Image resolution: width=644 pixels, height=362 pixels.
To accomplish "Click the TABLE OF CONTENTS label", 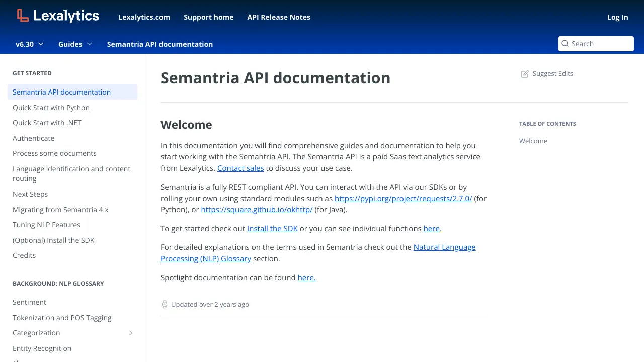I will 547,124.
